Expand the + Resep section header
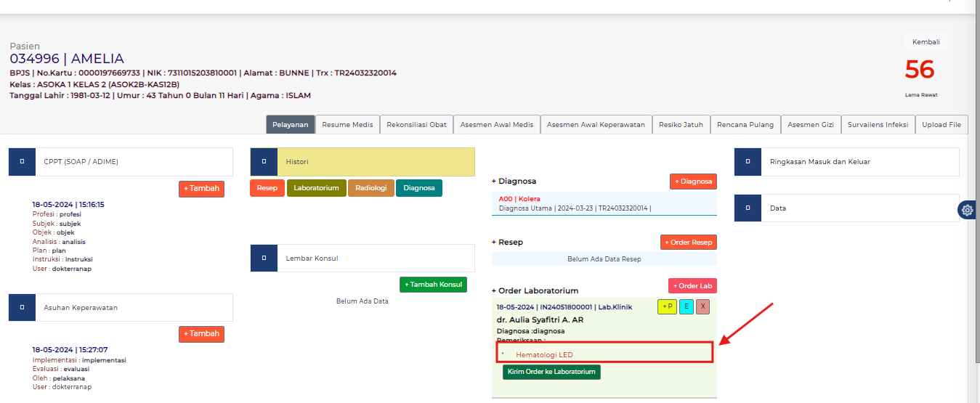 point(507,242)
